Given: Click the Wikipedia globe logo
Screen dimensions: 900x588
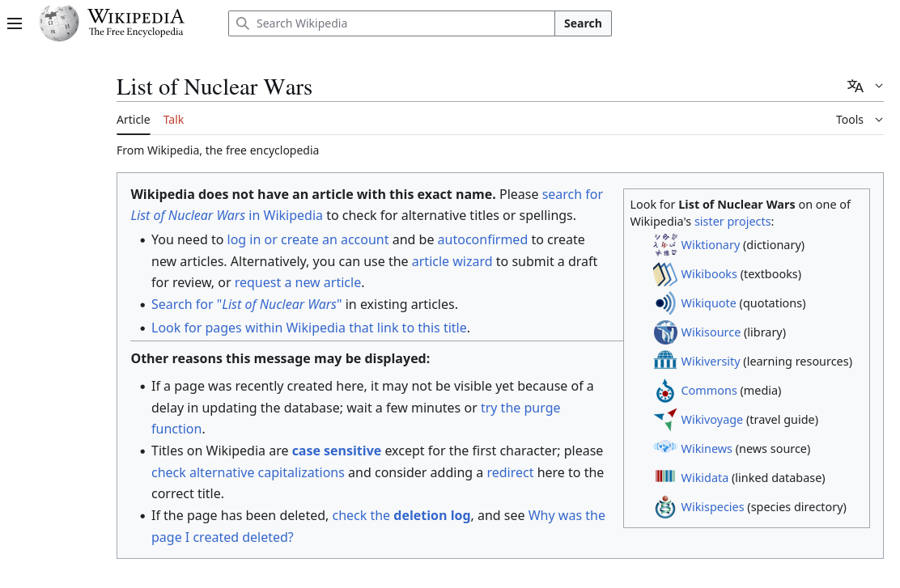Looking at the screenshot, I should tap(58, 23).
